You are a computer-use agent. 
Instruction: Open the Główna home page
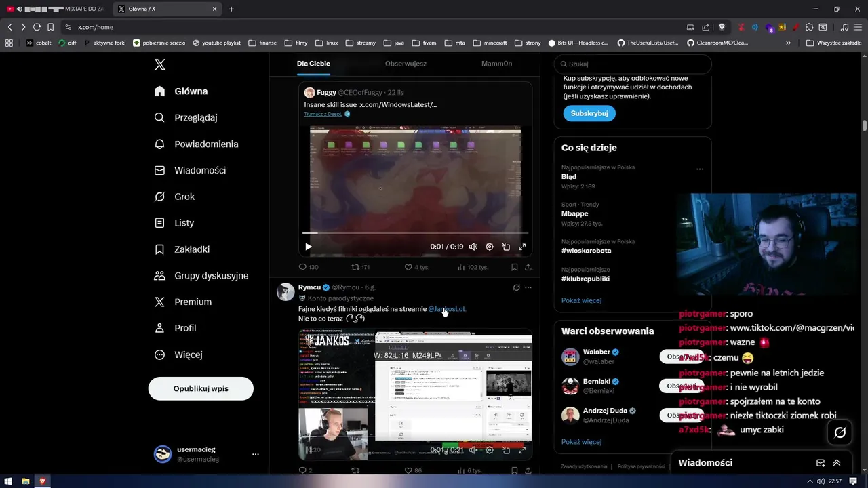(x=181, y=91)
